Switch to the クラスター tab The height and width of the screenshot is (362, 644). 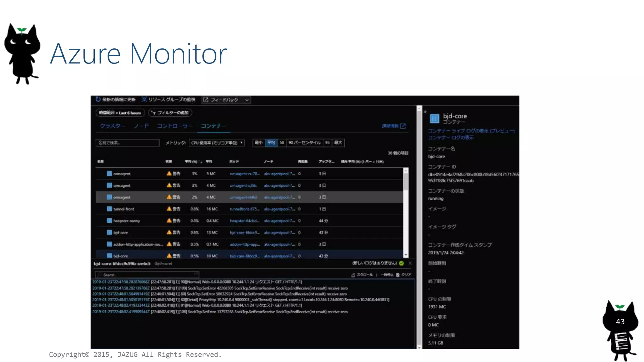pyautogui.click(x=112, y=126)
